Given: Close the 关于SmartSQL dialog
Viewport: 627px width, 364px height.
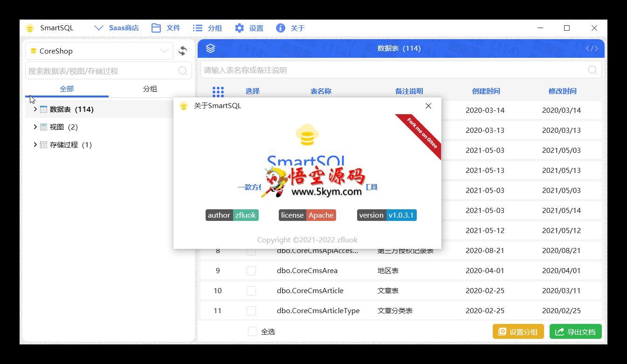Looking at the screenshot, I should point(428,106).
